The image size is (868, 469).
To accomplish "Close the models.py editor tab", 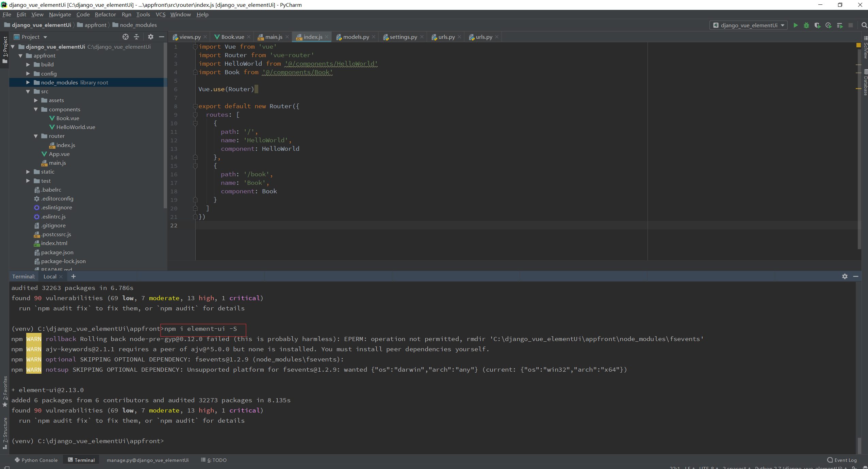I will pyautogui.click(x=374, y=37).
